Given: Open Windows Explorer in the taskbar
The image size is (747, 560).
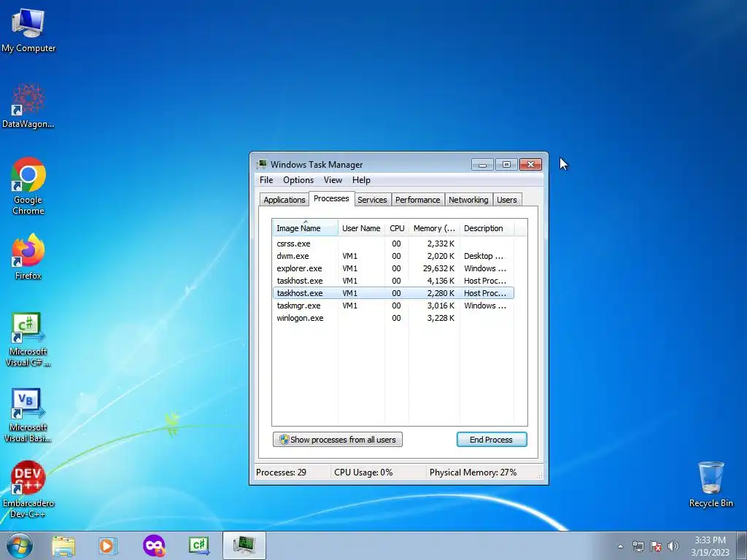Looking at the screenshot, I should coord(63,545).
